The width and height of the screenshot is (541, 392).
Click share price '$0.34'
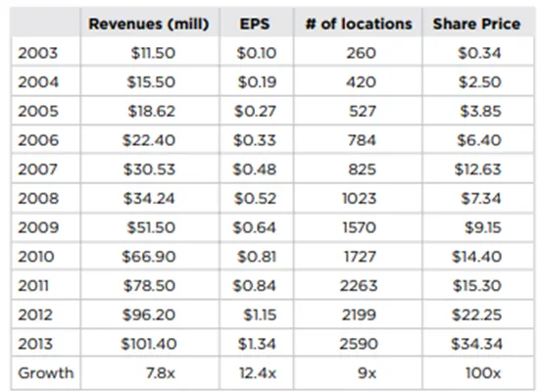479,53
